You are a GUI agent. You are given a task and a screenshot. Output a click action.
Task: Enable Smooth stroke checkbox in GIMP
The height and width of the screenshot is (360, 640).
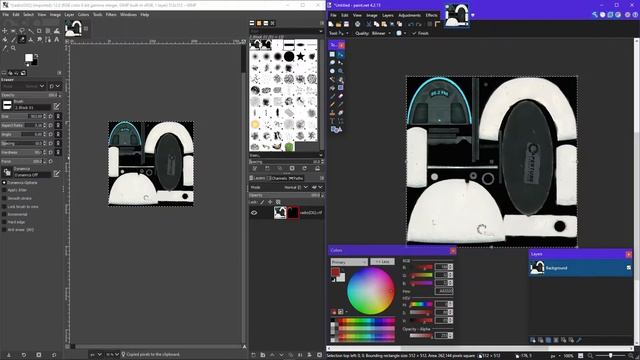click(x=4, y=198)
